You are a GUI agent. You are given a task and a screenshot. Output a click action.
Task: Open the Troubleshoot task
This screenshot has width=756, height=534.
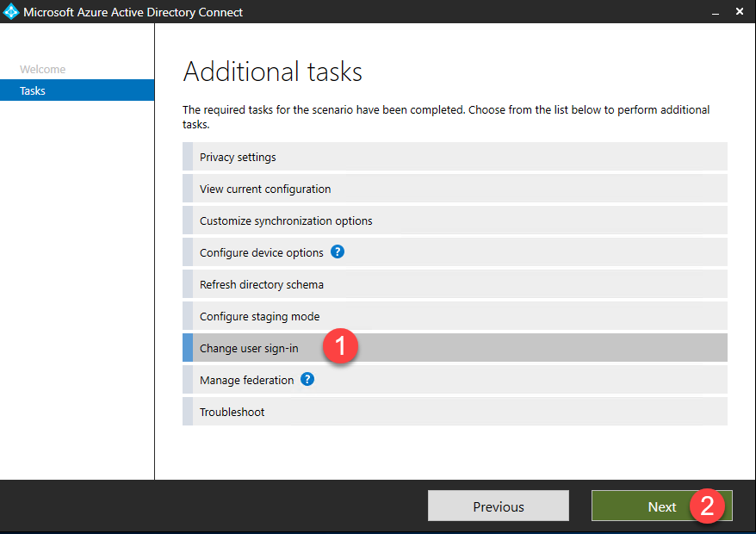pos(232,412)
